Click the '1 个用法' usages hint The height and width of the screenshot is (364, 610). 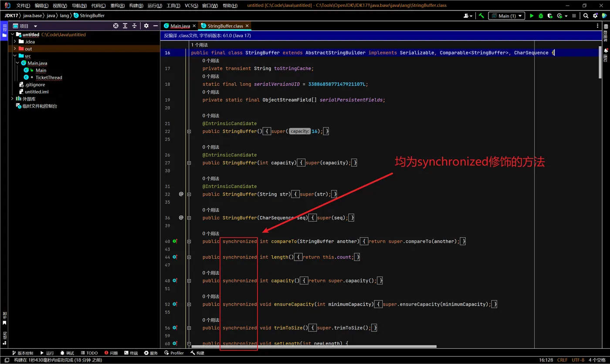200,45
